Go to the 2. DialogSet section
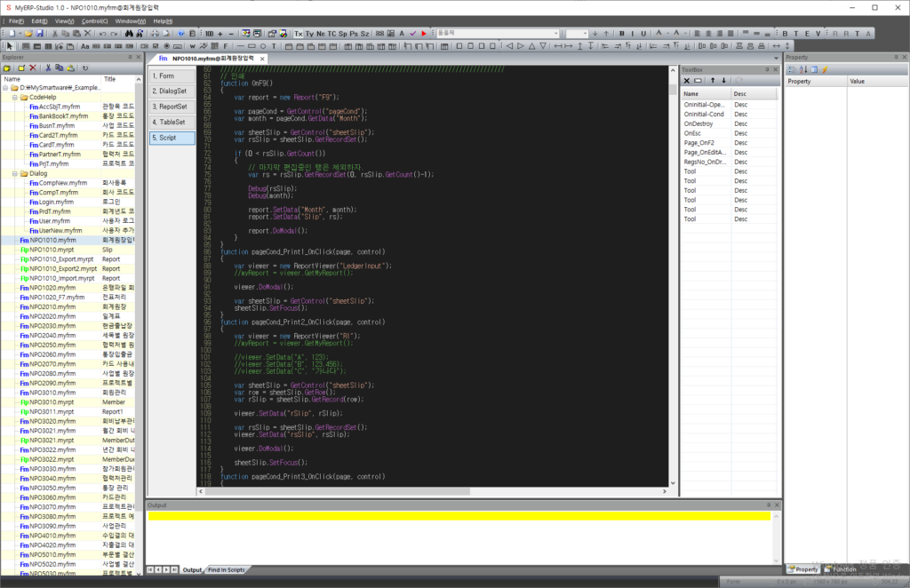 point(172,91)
